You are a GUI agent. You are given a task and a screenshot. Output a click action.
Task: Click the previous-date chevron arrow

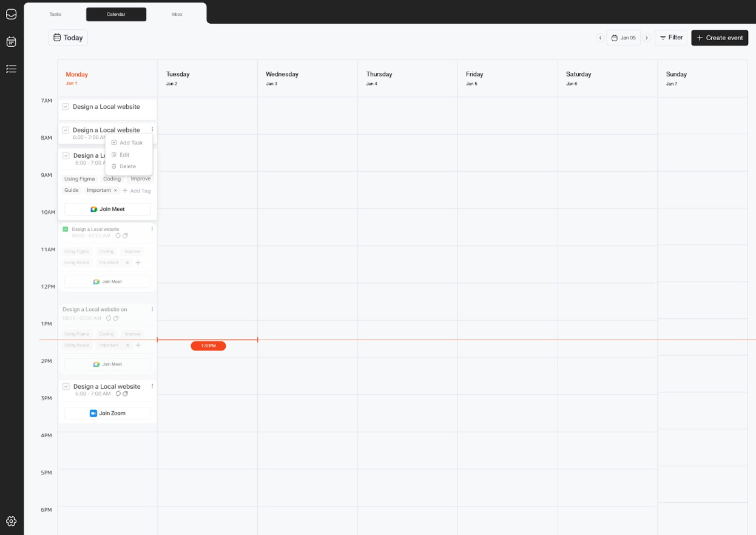coord(601,37)
